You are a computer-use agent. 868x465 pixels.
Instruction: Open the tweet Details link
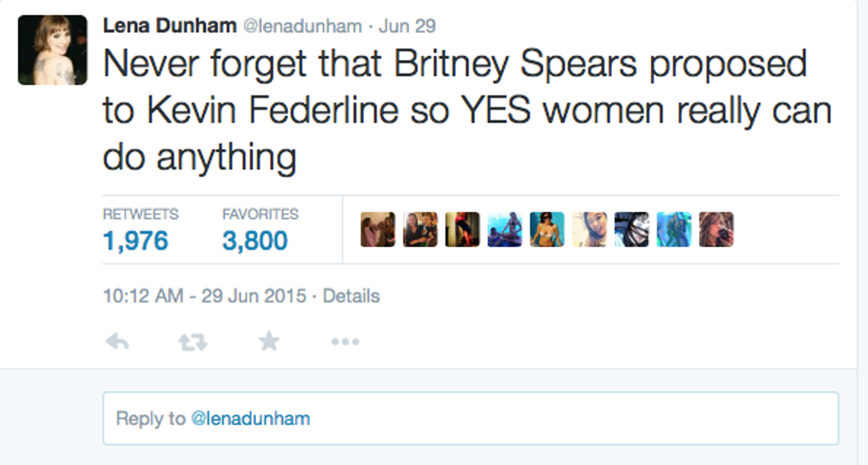coord(351,296)
